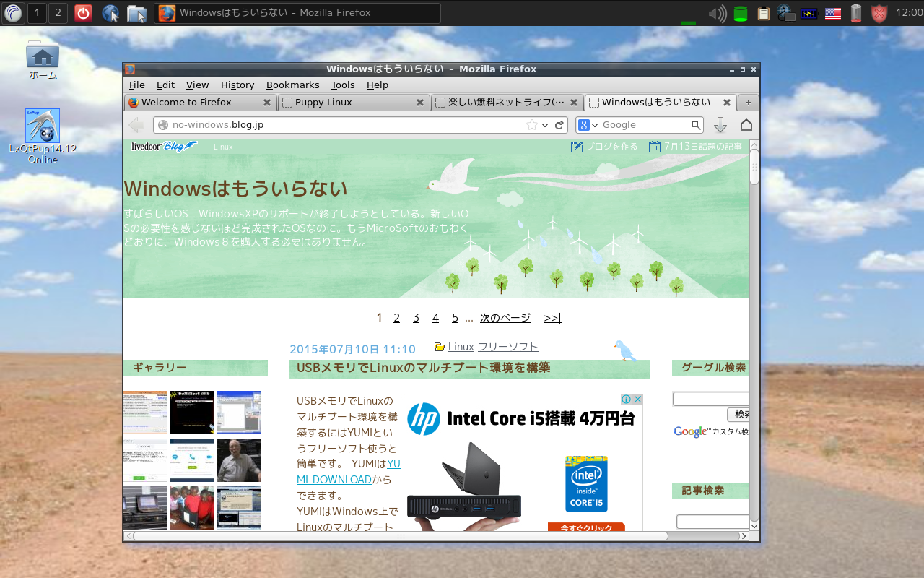Click the green storage cylinder tray icon

click(x=740, y=13)
